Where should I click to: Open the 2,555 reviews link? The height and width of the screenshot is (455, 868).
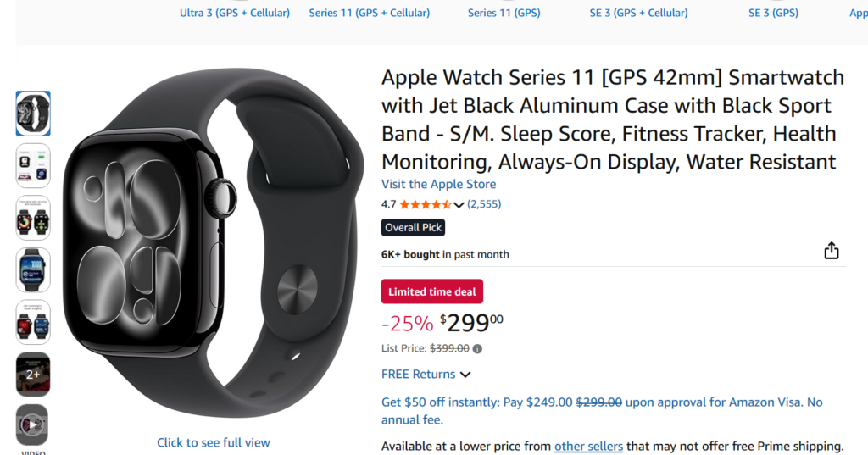coord(484,204)
